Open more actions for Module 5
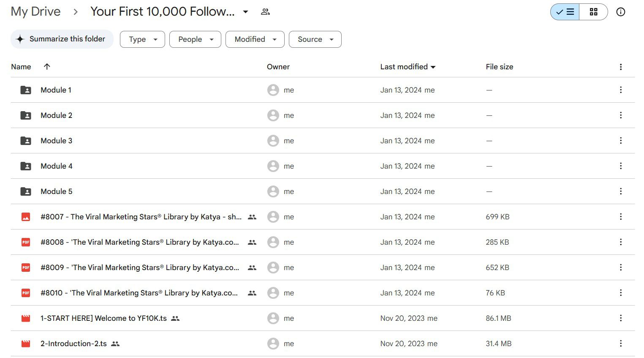The height and width of the screenshot is (358, 644). click(621, 191)
